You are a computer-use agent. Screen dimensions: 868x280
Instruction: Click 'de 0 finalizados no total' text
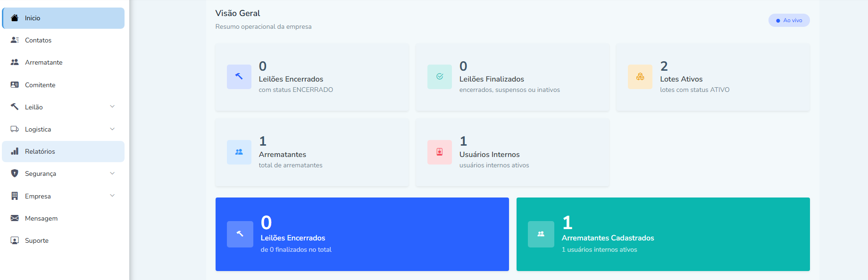(296, 249)
